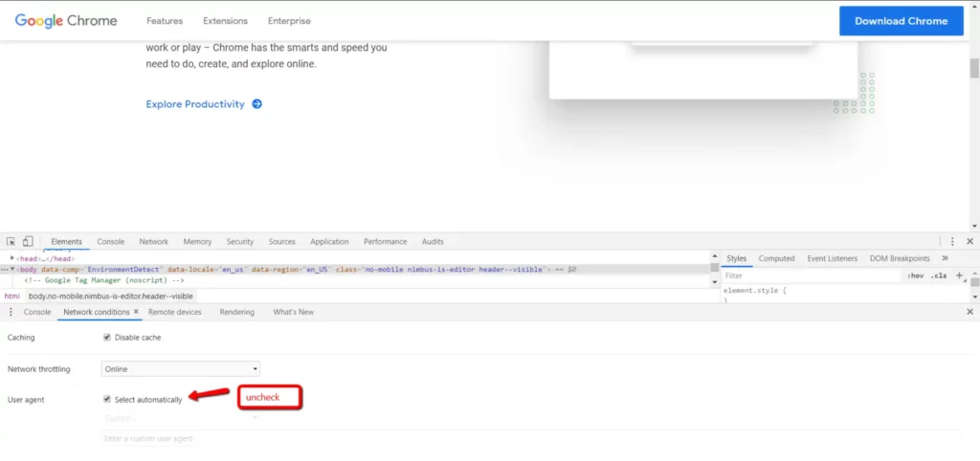Open the Security panel tab

[240, 241]
